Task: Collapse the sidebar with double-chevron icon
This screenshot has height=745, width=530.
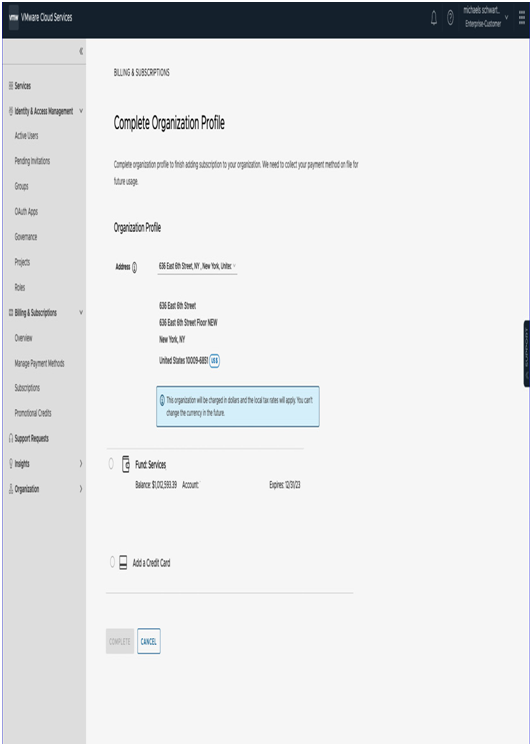Action: click(81, 51)
